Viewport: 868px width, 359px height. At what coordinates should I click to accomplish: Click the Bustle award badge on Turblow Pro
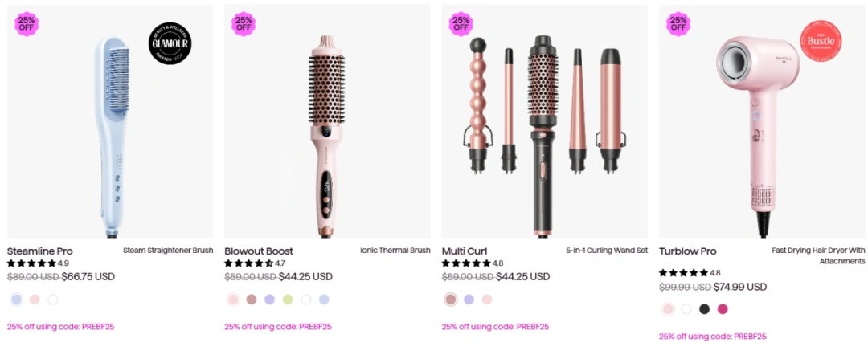click(x=821, y=39)
